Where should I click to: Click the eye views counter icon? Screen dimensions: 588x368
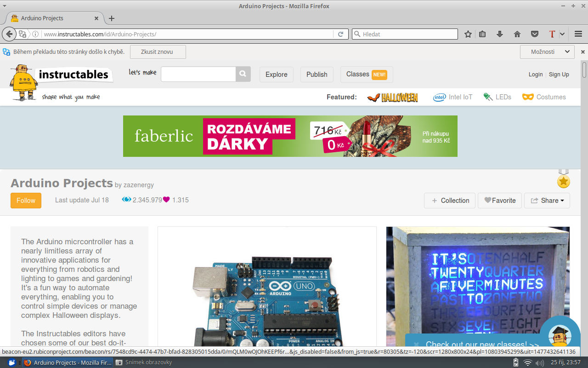126,200
